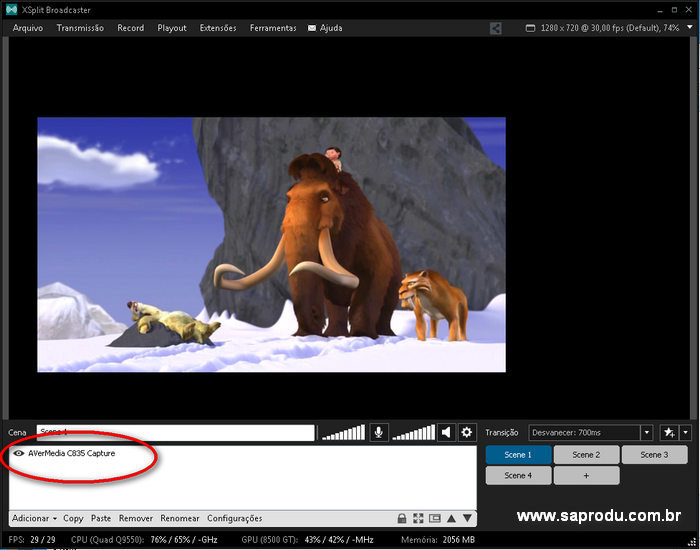Click the resolution monitor icon

coord(530,28)
